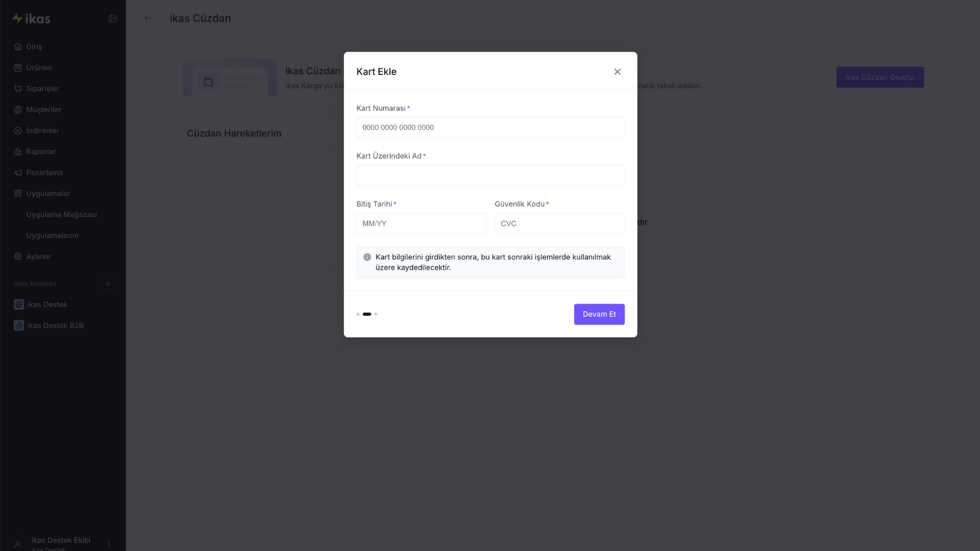Image resolution: width=980 pixels, height=551 pixels.
Task: Click the ikas Cüzdan Oluştur button
Action: pyautogui.click(x=880, y=78)
